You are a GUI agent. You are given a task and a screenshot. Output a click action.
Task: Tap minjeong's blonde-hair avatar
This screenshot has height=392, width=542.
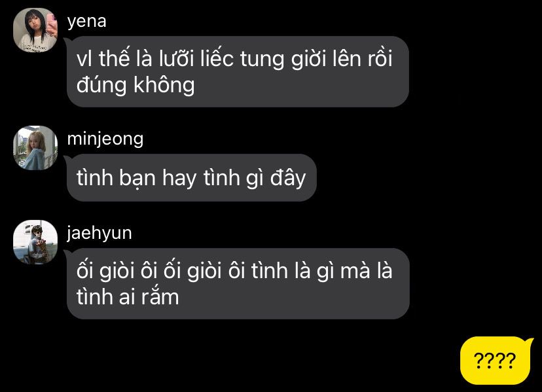click(x=35, y=148)
